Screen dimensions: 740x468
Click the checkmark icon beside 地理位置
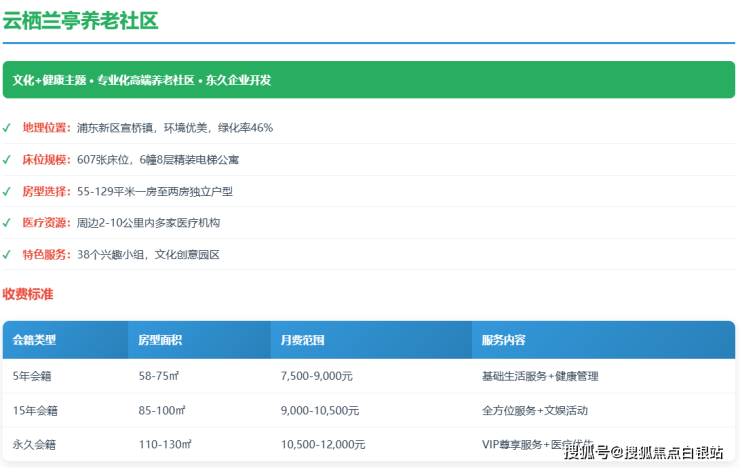7,128
